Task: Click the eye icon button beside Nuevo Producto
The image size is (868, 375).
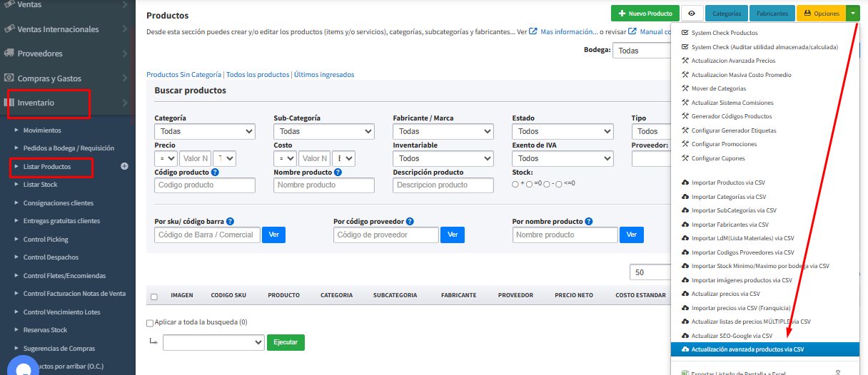Action: 692,14
